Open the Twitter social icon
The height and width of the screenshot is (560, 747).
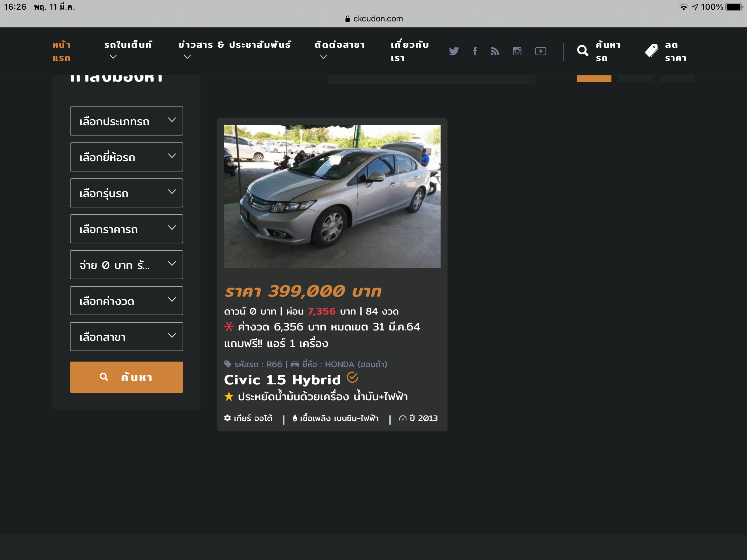coord(454,51)
